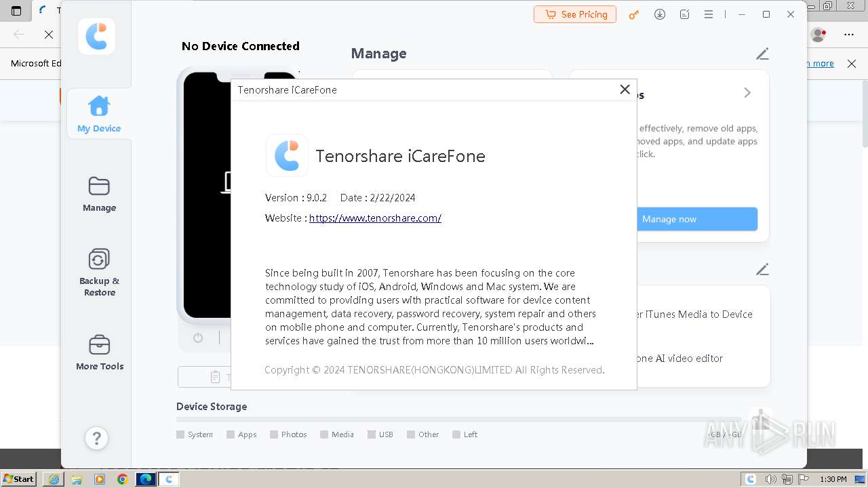Open the My Device home section
The width and height of the screenshot is (868, 488).
pyautogui.click(x=99, y=114)
